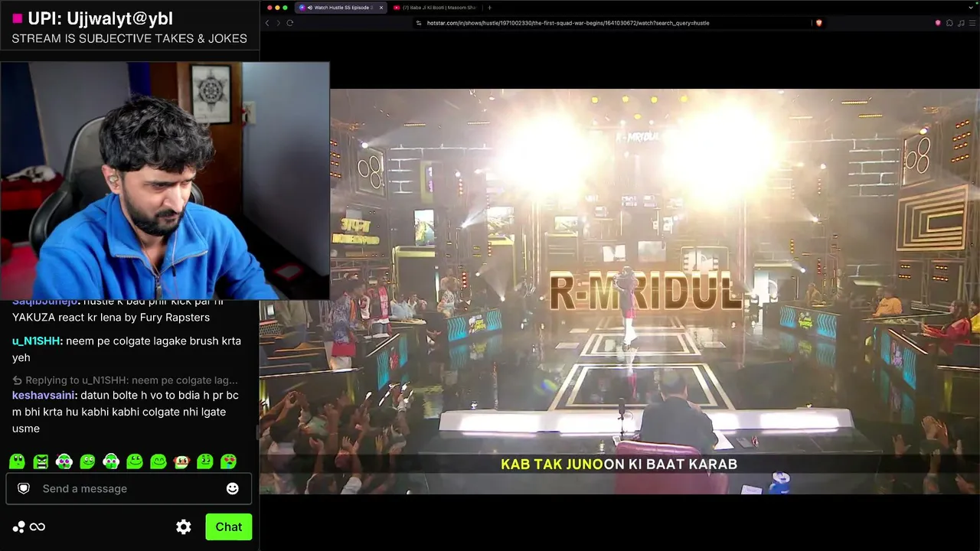Open Brave Shields icon in address bar
The image size is (980, 551).
(x=818, y=23)
